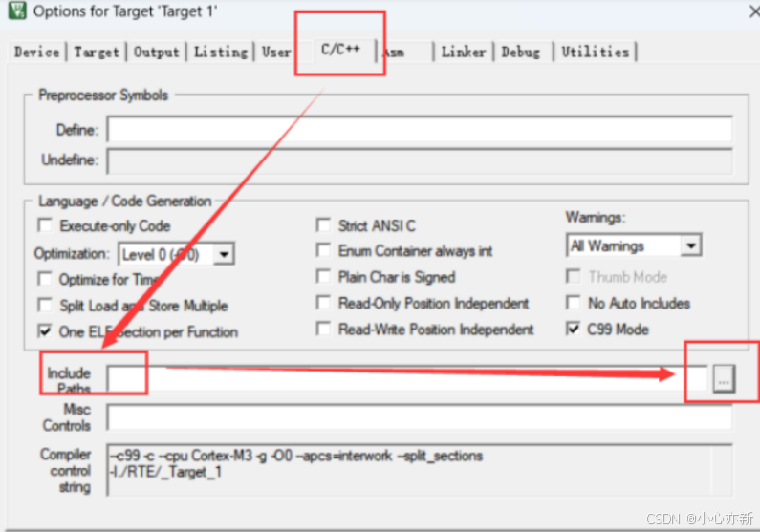
Task: Switch to the Target tab
Action: tap(97, 52)
